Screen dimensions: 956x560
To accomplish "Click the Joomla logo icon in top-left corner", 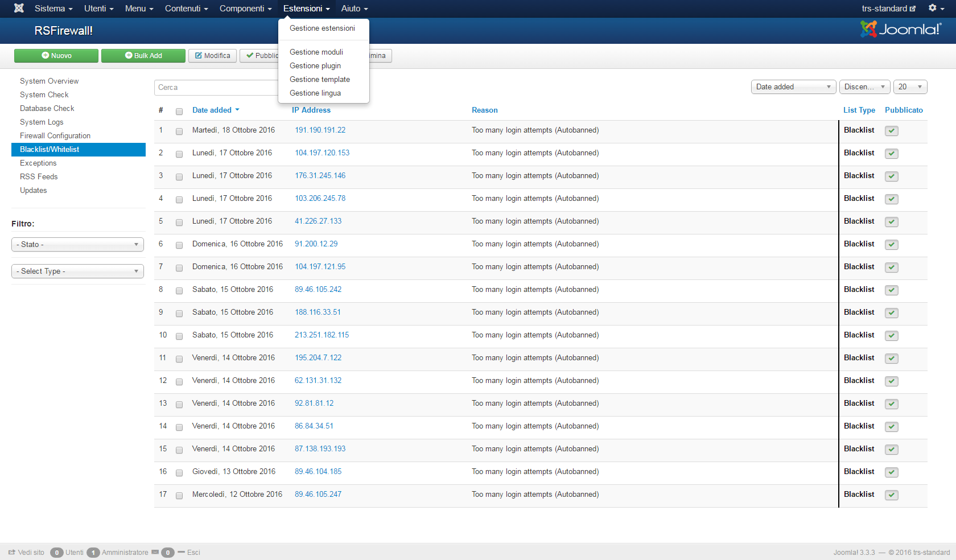I will (19, 9).
